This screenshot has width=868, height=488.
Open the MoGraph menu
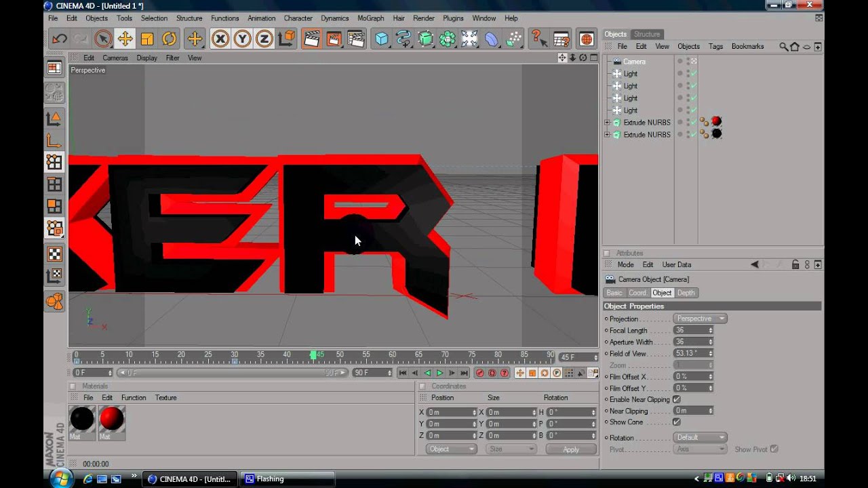click(x=370, y=18)
